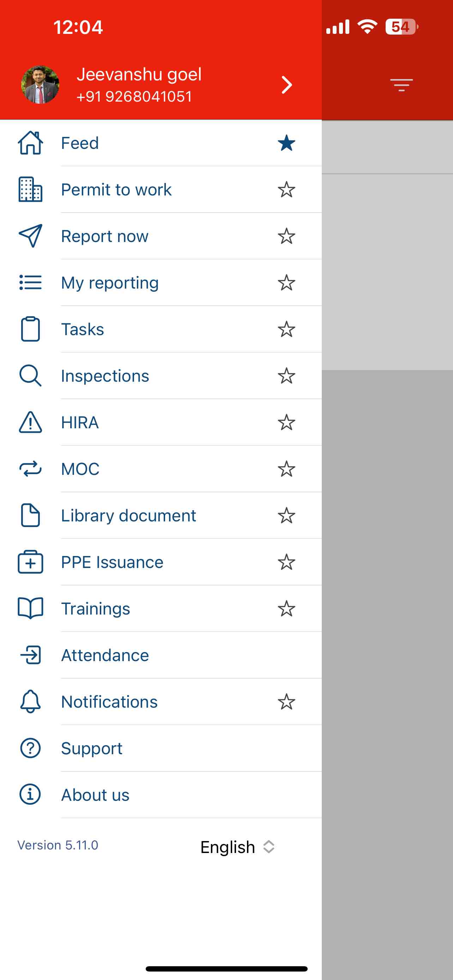
Task: Open the filter icon in header
Action: coord(401,84)
